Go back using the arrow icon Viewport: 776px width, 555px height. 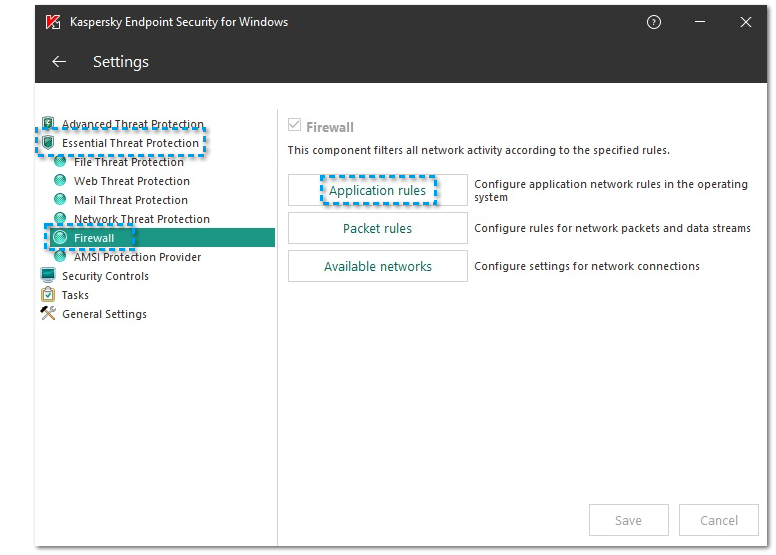59,62
